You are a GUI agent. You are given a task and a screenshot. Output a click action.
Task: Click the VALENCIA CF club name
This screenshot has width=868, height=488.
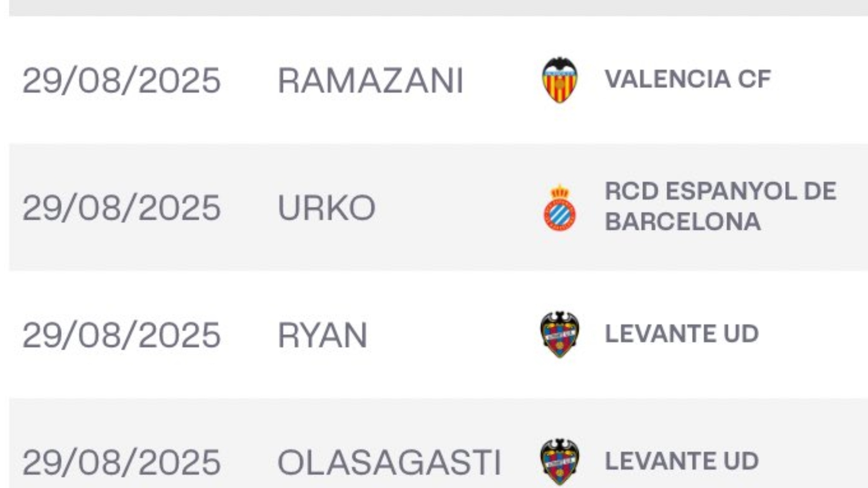click(688, 79)
